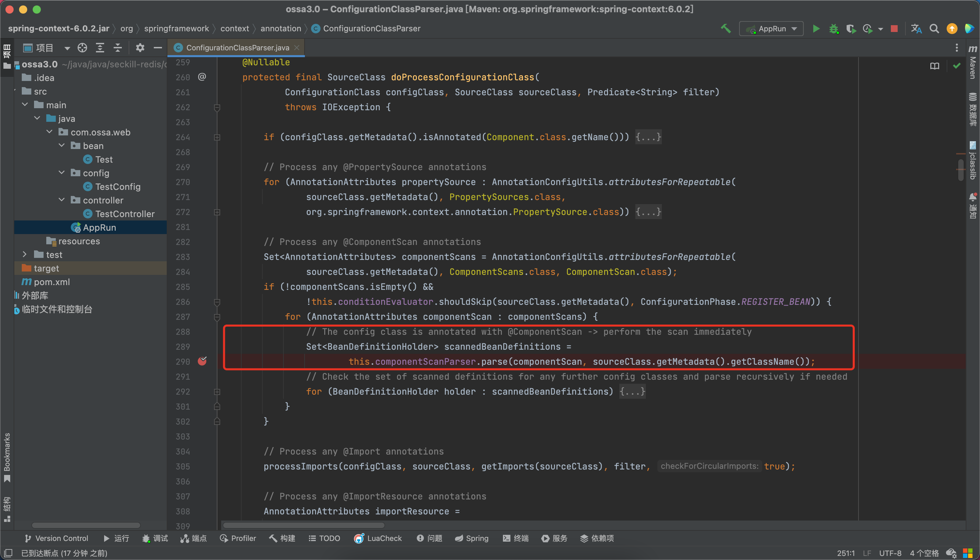Click the Build hammer icon
The width and height of the screenshot is (980, 560).
coord(725,29)
